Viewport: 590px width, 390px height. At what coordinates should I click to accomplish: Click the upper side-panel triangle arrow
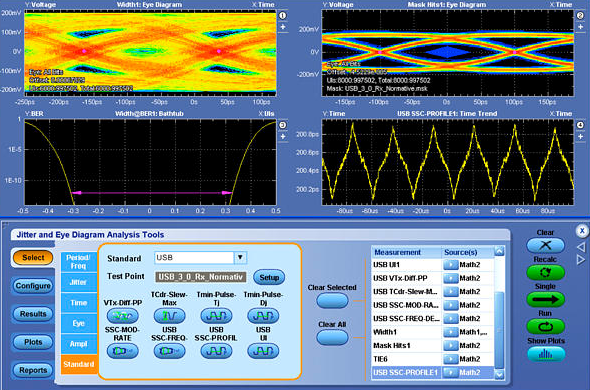pos(581,247)
